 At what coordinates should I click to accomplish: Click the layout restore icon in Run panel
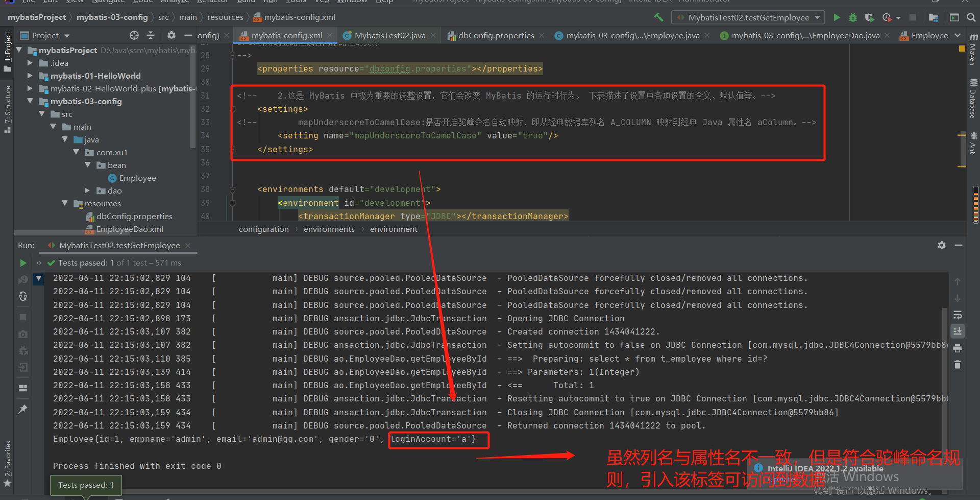coord(23,388)
